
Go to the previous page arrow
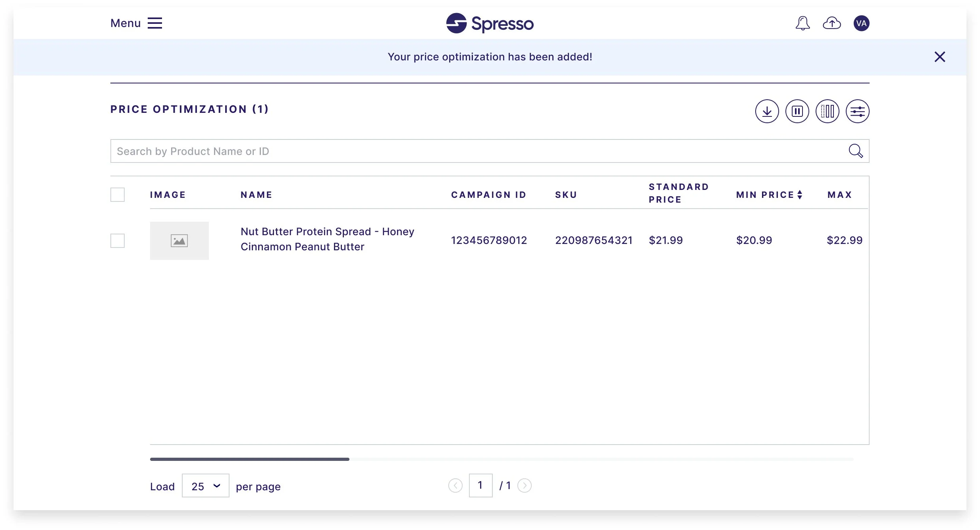tap(455, 486)
